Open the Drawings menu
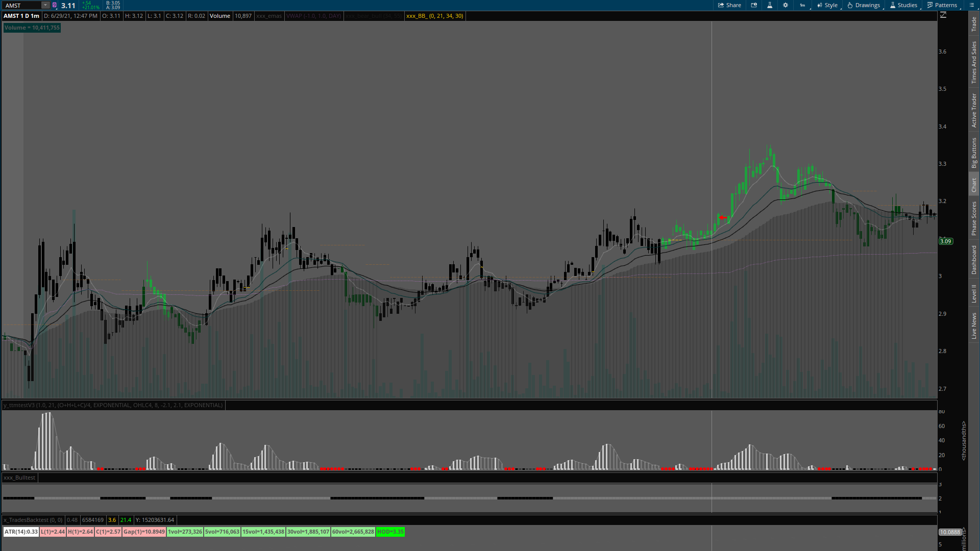Viewport: 980px width, 551px height. (864, 5)
